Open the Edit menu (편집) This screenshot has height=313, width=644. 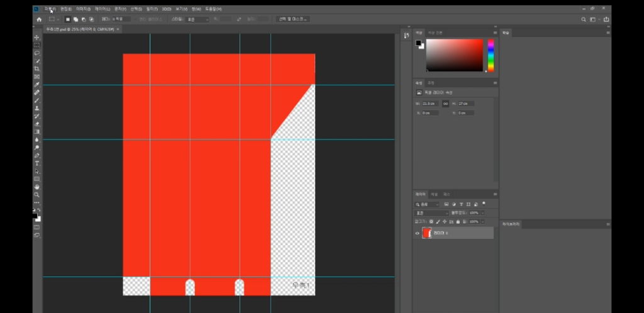point(65,9)
